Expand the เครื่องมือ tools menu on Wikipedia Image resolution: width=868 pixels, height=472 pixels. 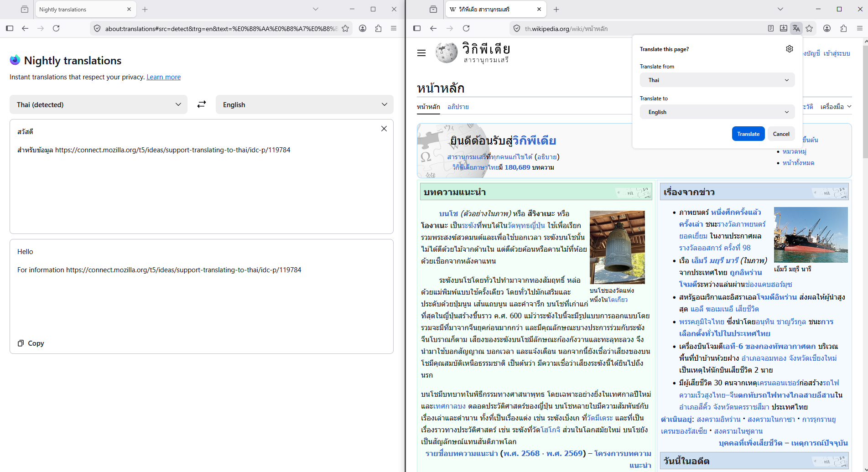pos(836,107)
